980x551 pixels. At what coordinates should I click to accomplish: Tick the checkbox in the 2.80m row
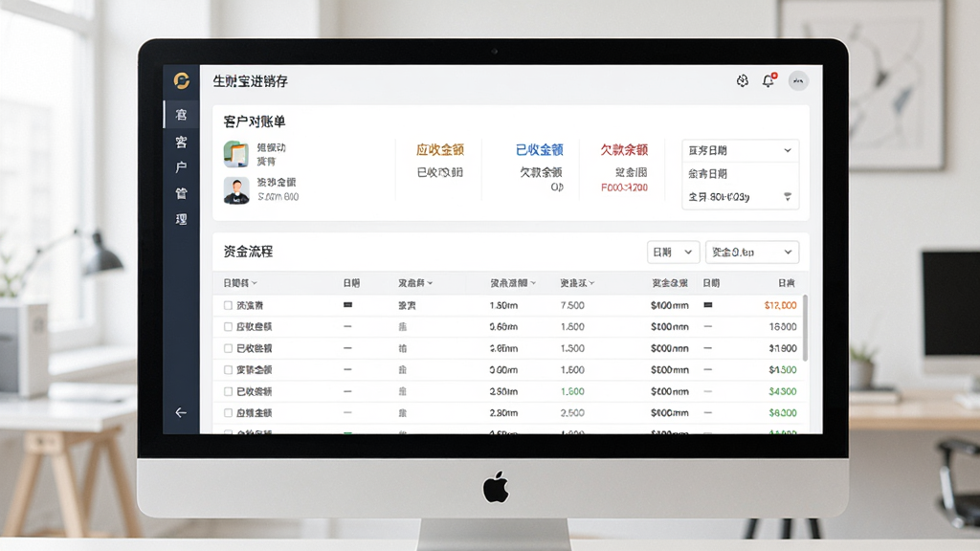(x=228, y=413)
